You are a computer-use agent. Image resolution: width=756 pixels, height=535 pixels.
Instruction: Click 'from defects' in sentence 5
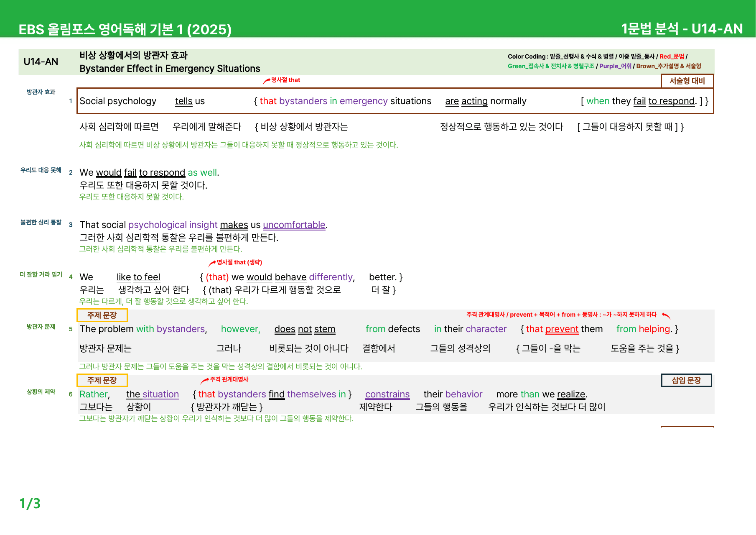[x=393, y=329]
